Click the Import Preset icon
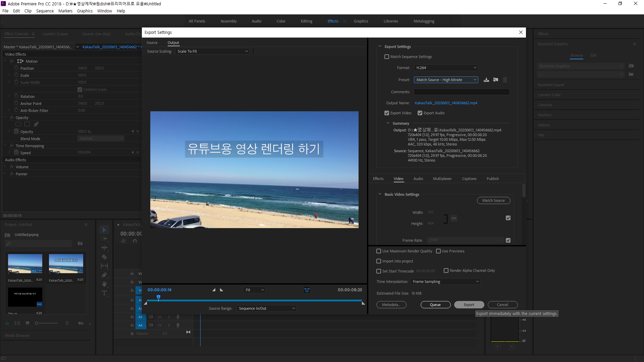644x362 pixels. pyautogui.click(x=495, y=80)
